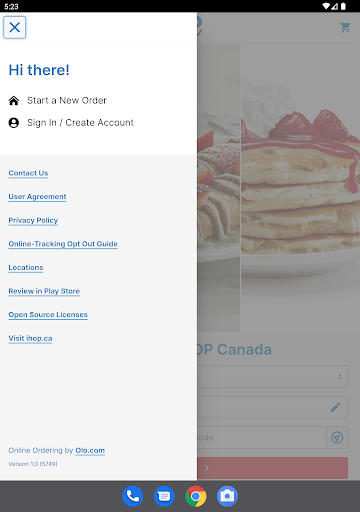The image size is (360, 512).
Task: Tap the home icon beside Start a New Order
Action: (14, 100)
